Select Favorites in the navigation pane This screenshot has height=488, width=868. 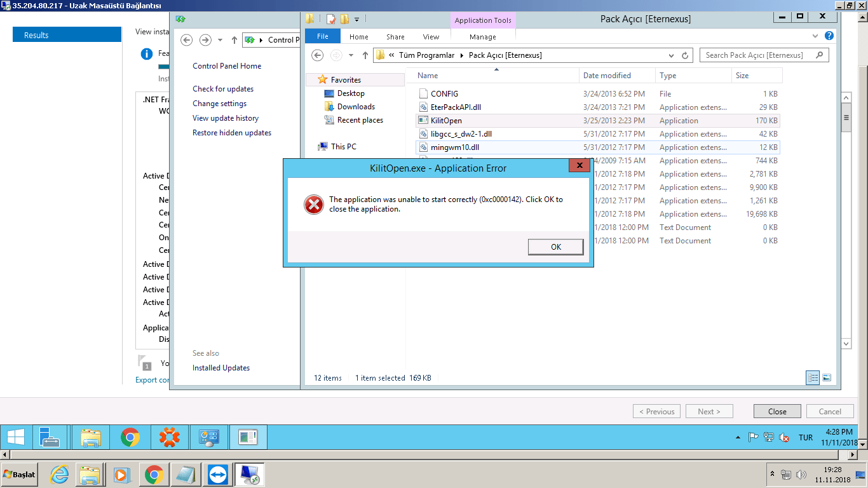tap(346, 80)
